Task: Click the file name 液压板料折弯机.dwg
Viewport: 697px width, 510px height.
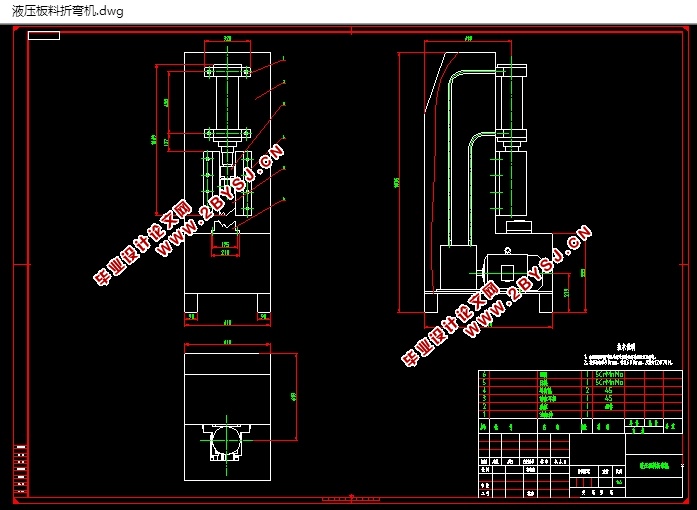Action: (68, 11)
